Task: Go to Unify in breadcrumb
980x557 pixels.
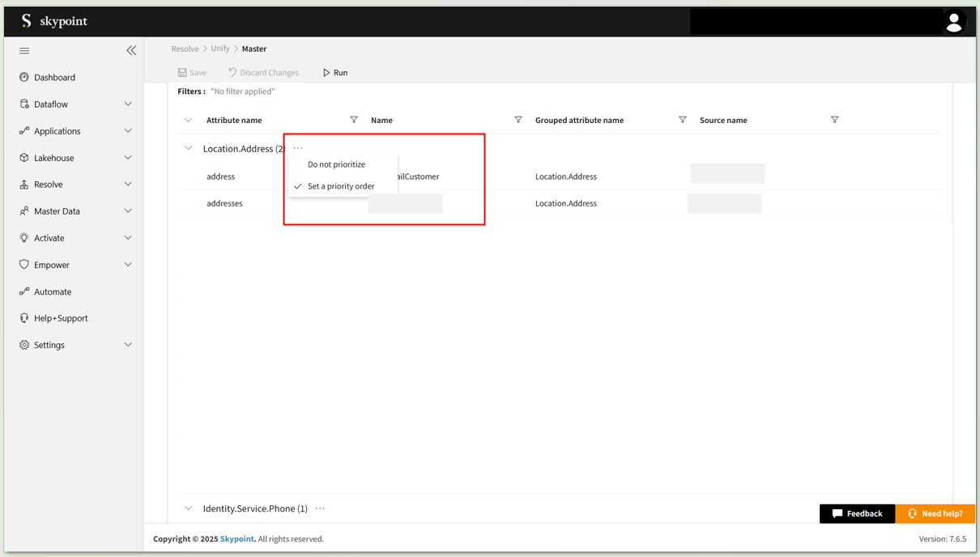Action: click(x=220, y=49)
